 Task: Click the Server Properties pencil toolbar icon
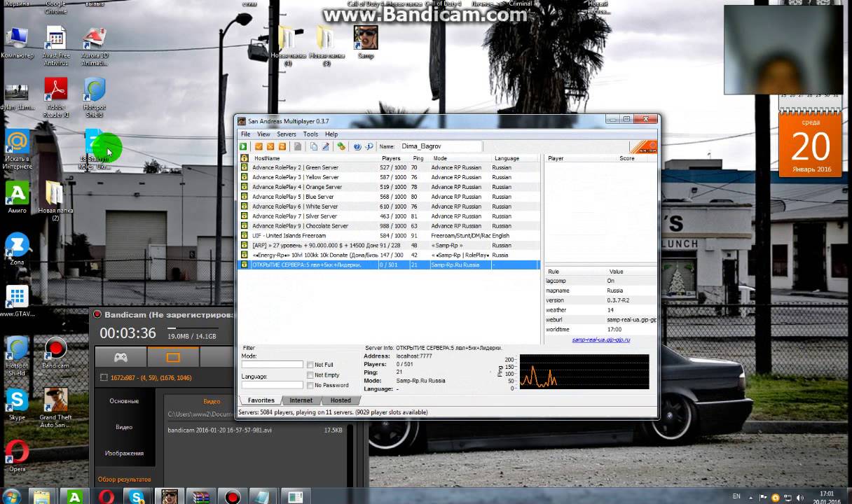tap(325, 146)
